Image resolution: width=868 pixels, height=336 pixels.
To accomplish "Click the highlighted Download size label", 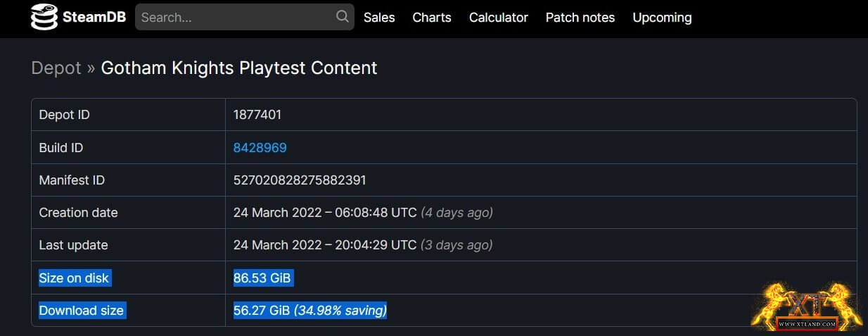I will 81,311.
